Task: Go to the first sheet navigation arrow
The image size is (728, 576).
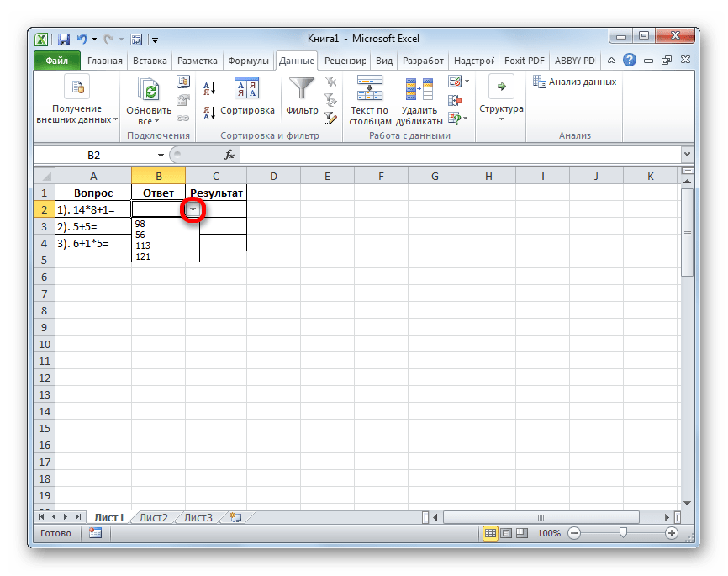Action: tap(42, 517)
